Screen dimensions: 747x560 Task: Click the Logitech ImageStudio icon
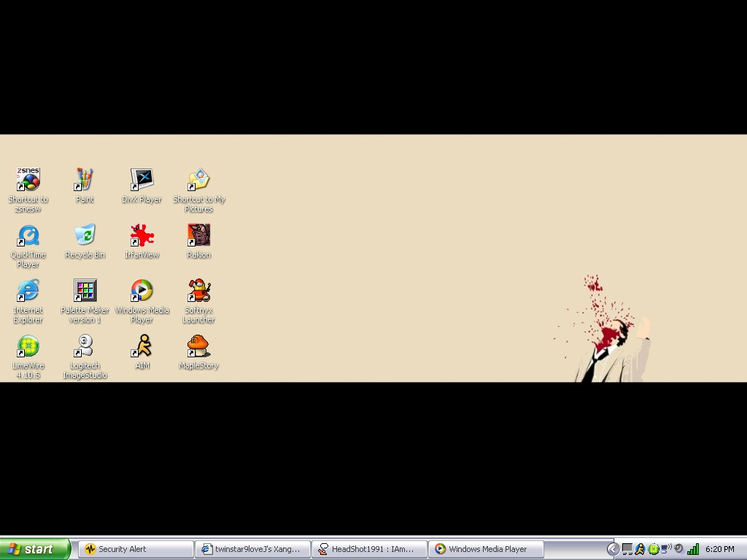tap(85, 346)
